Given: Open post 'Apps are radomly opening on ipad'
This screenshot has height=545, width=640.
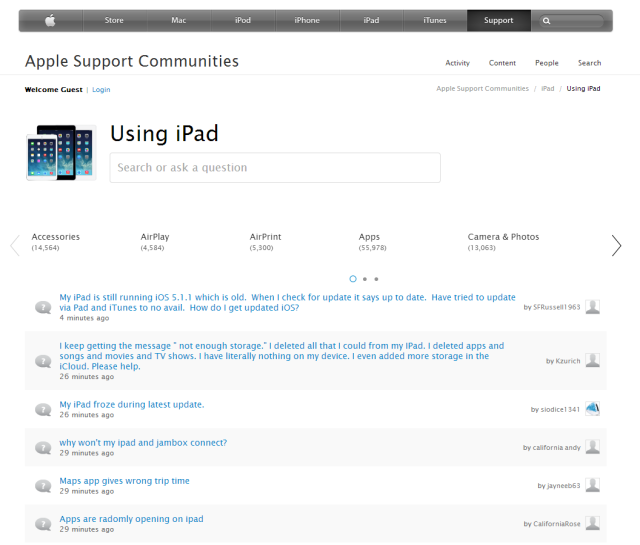Looking at the screenshot, I should (131, 519).
